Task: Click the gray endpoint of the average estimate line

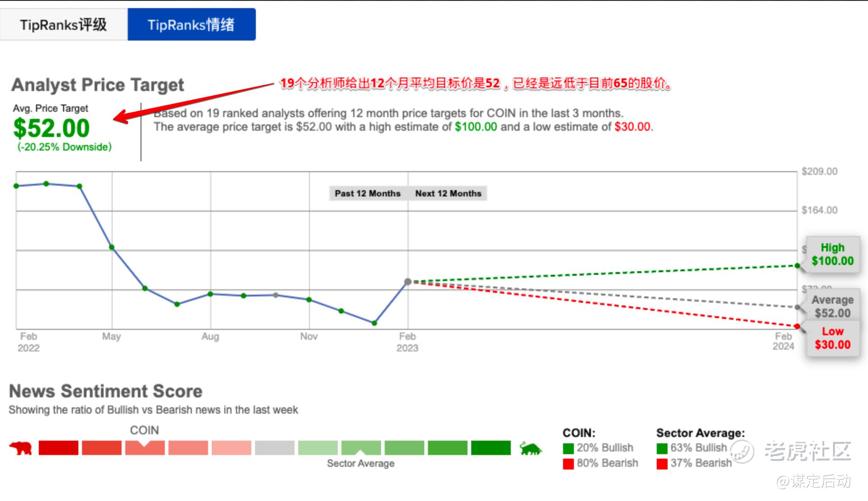Action: 797,307
